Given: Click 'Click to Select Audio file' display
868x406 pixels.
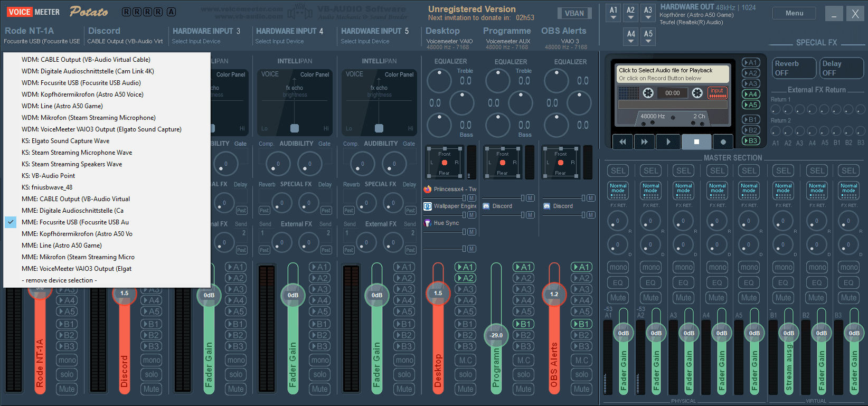Looking at the screenshot, I should coord(673,74).
